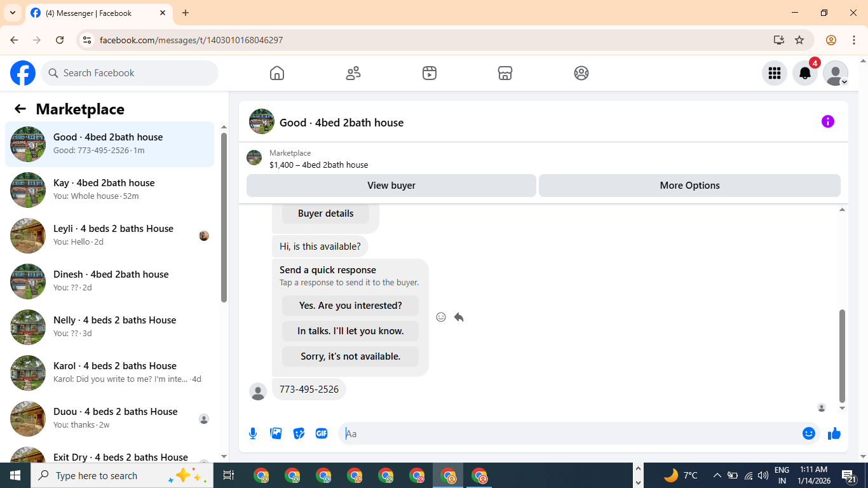Attach a photo using the image icon
Viewport: 868px width, 488px height.
276,433
